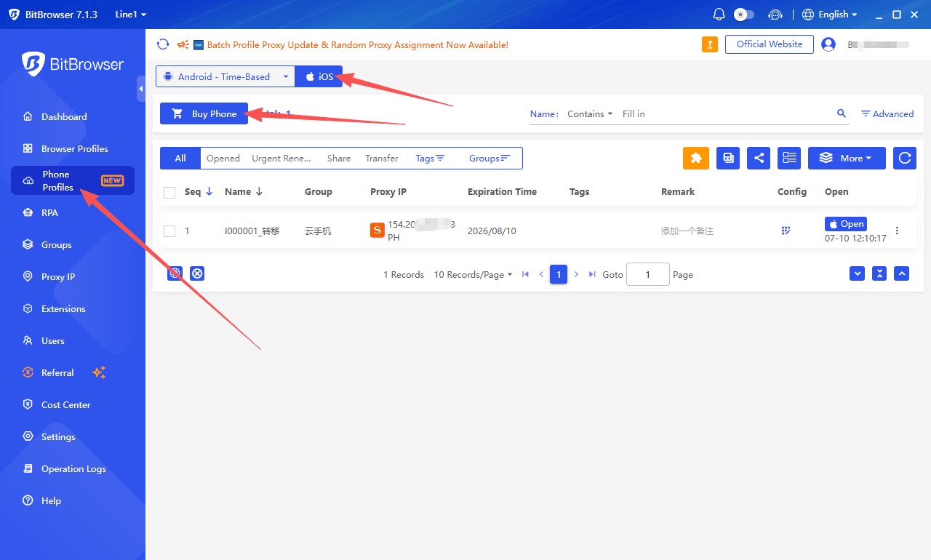Click the customer support headset icon

pos(775,15)
